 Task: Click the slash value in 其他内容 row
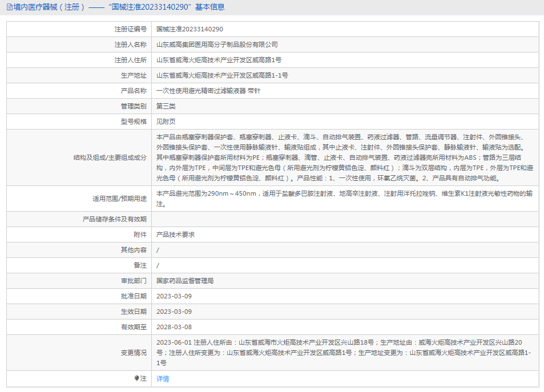[158, 250]
